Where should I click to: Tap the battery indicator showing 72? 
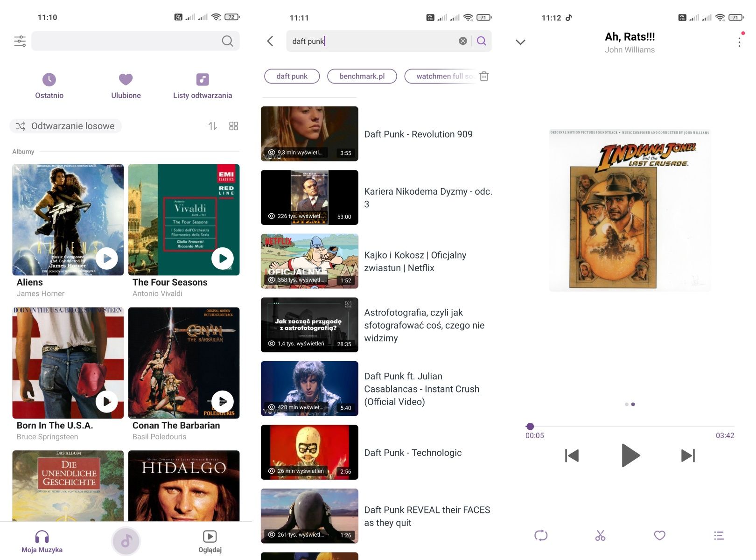pos(232,17)
